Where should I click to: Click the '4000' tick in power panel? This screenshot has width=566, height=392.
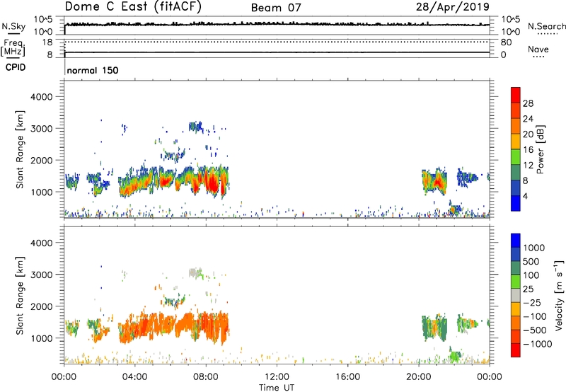[41, 97]
